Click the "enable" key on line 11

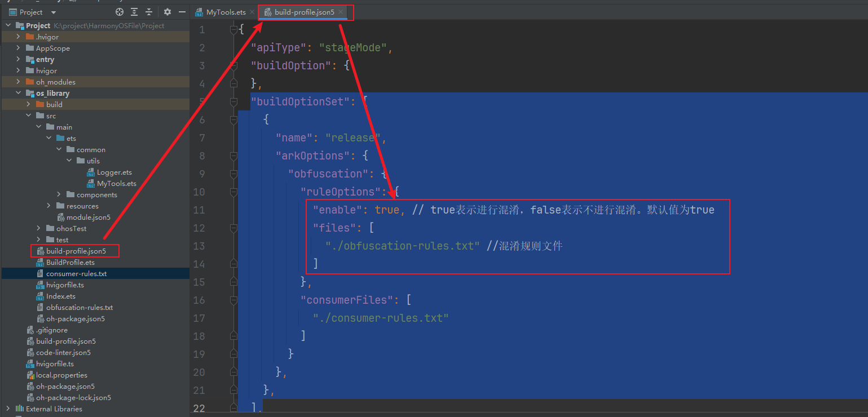pyautogui.click(x=337, y=210)
